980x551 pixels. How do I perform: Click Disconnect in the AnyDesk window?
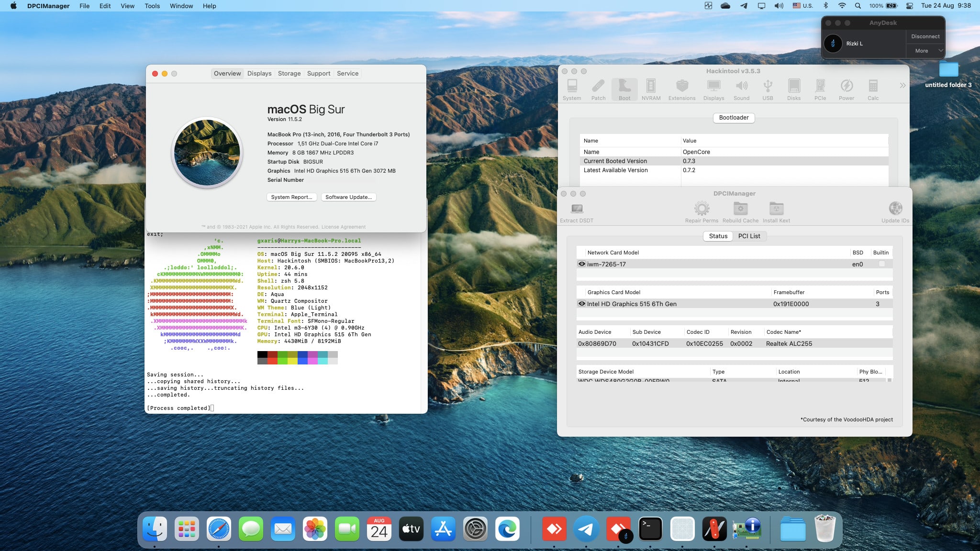(925, 36)
